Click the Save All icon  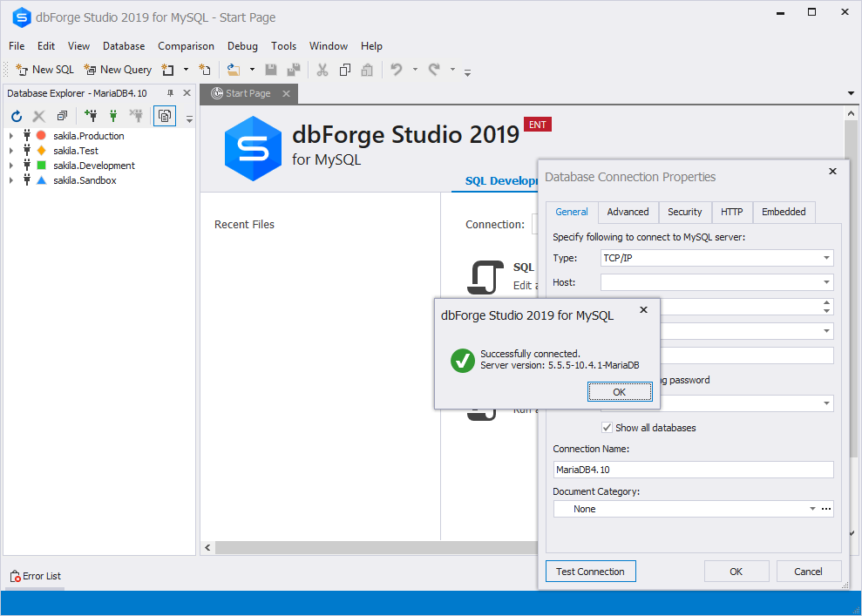[294, 70]
